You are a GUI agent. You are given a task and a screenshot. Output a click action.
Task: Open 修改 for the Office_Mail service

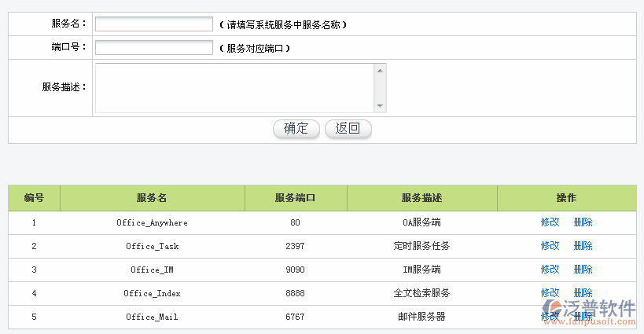[550, 317]
